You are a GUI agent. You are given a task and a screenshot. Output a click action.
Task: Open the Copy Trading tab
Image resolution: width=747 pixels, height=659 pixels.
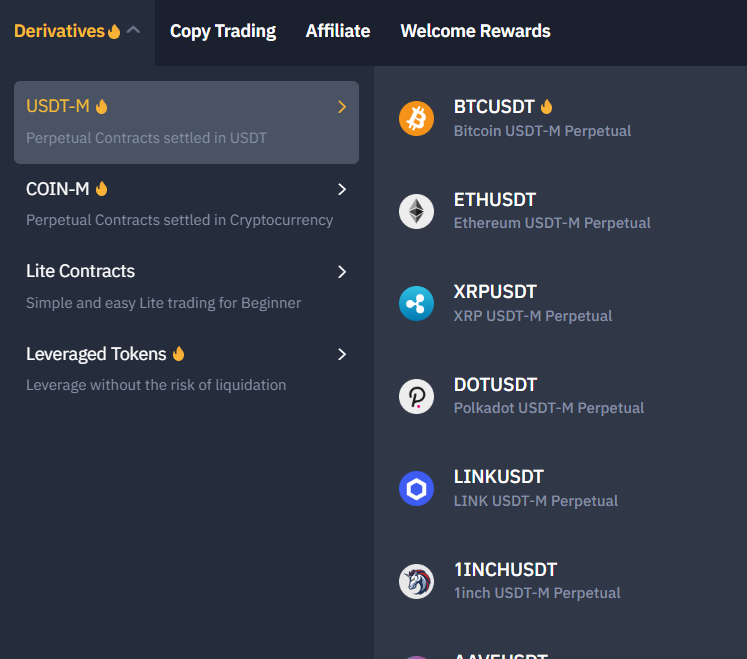pos(223,31)
